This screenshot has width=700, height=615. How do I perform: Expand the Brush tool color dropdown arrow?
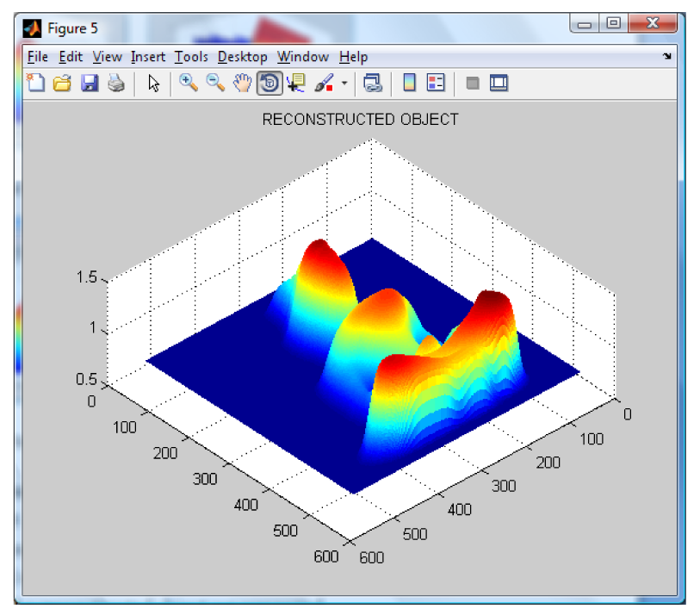click(344, 84)
